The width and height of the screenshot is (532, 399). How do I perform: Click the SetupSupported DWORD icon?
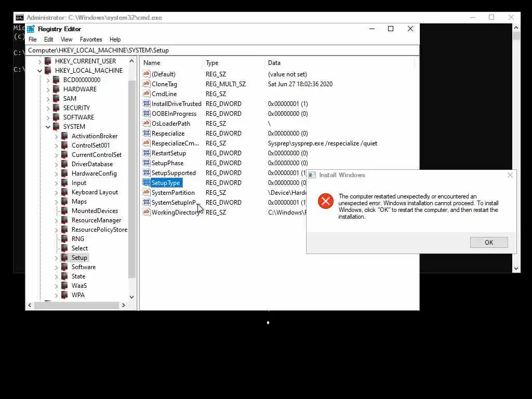(x=146, y=172)
